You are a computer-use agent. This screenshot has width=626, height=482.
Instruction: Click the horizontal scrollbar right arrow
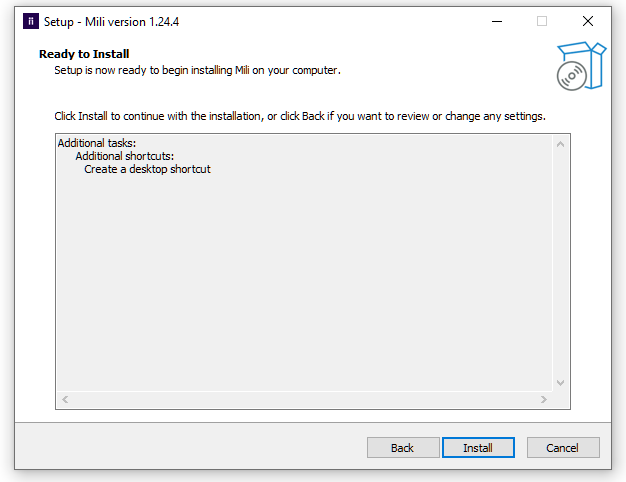click(x=544, y=399)
